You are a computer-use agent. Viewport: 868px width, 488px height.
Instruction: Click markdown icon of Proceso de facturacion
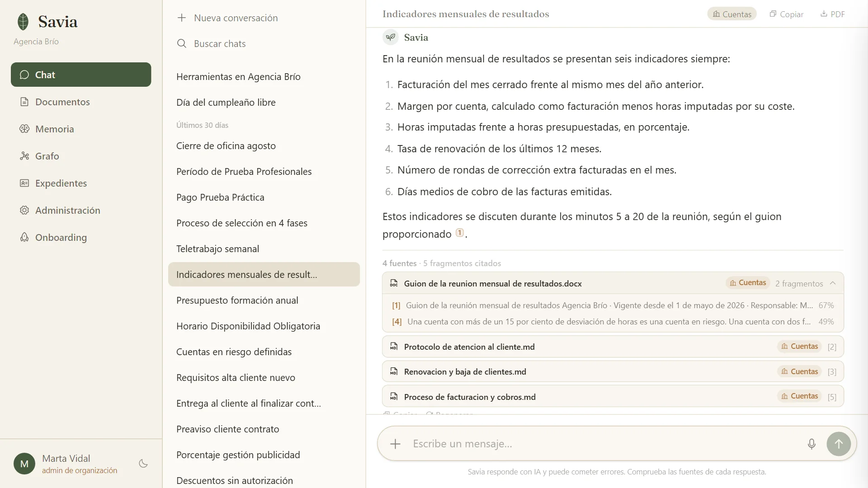pyautogui.click(x=394, y=397)
